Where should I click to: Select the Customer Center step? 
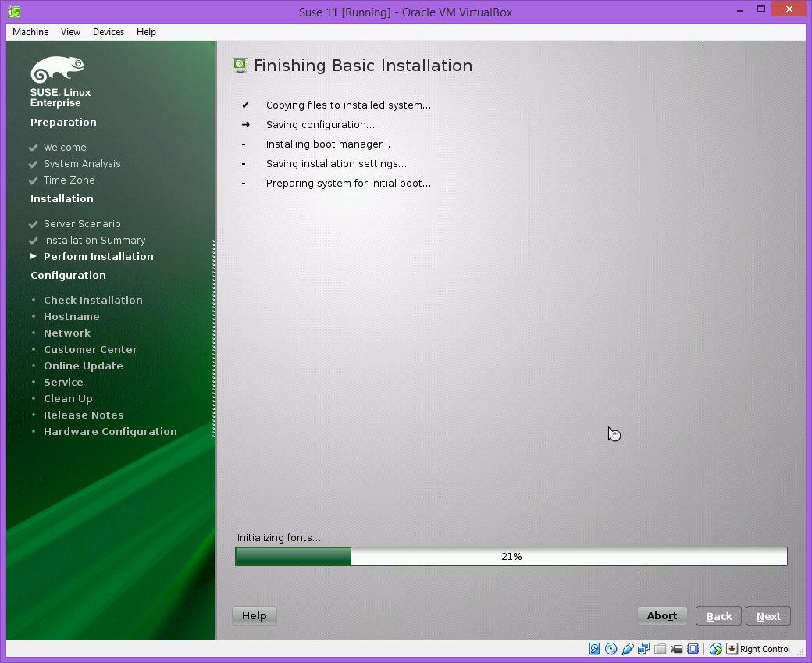coord(91,350)
